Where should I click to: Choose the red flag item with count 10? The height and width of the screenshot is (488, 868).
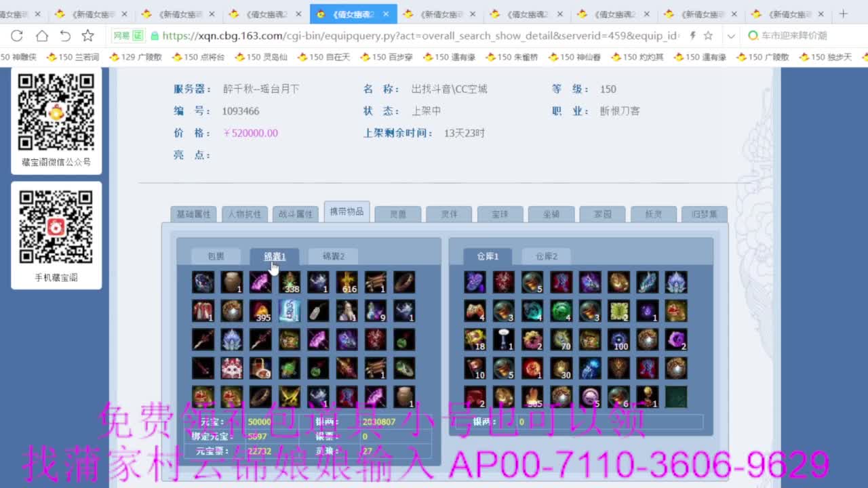(x=475, y=368)
